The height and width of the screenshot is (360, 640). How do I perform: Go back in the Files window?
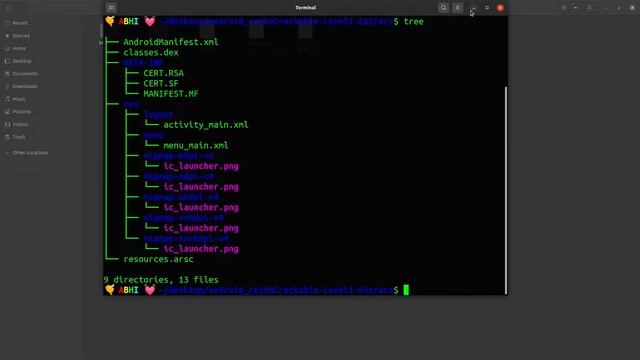coord(8,8)
